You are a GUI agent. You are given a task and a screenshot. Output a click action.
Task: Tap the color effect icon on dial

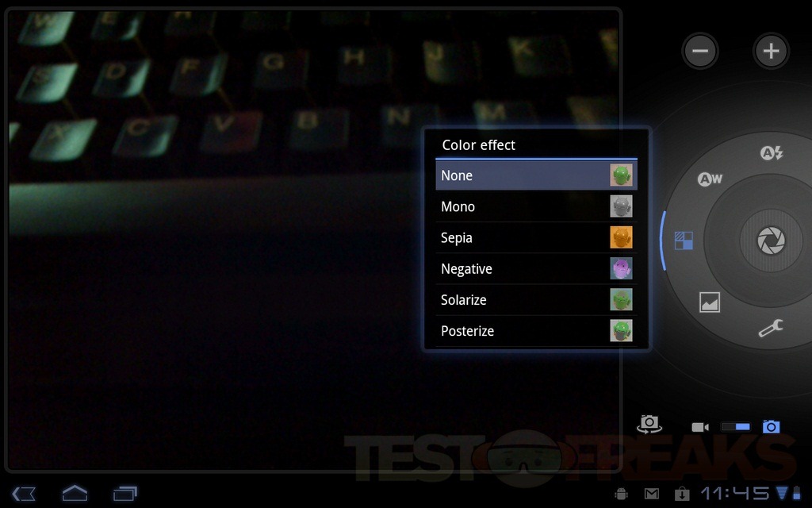coord(684,241)
